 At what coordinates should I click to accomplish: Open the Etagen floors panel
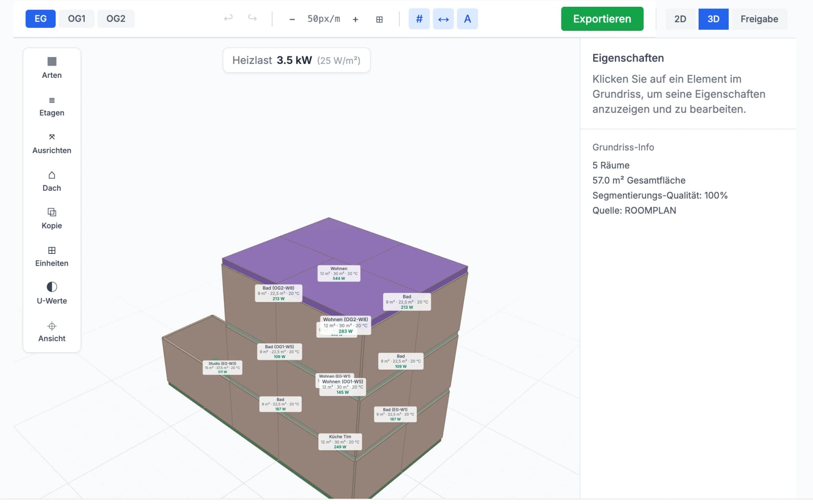pyautogui.click(x=52, y=106)
